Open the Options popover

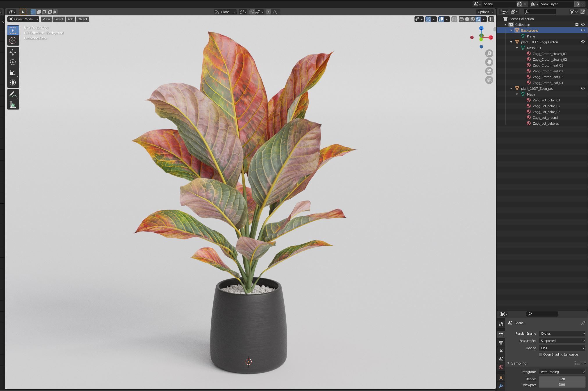[x=485, y=12]
